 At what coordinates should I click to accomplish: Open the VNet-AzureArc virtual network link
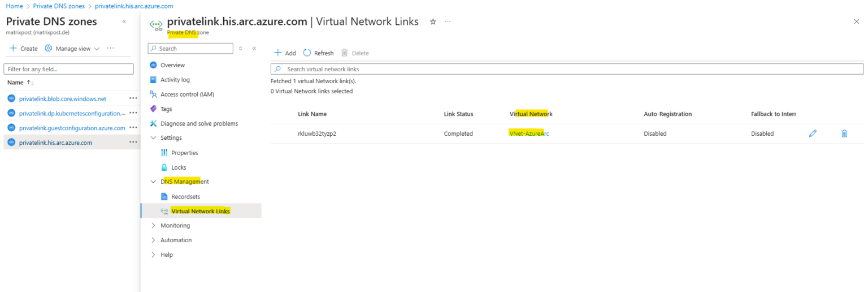(x=529, y=134)
